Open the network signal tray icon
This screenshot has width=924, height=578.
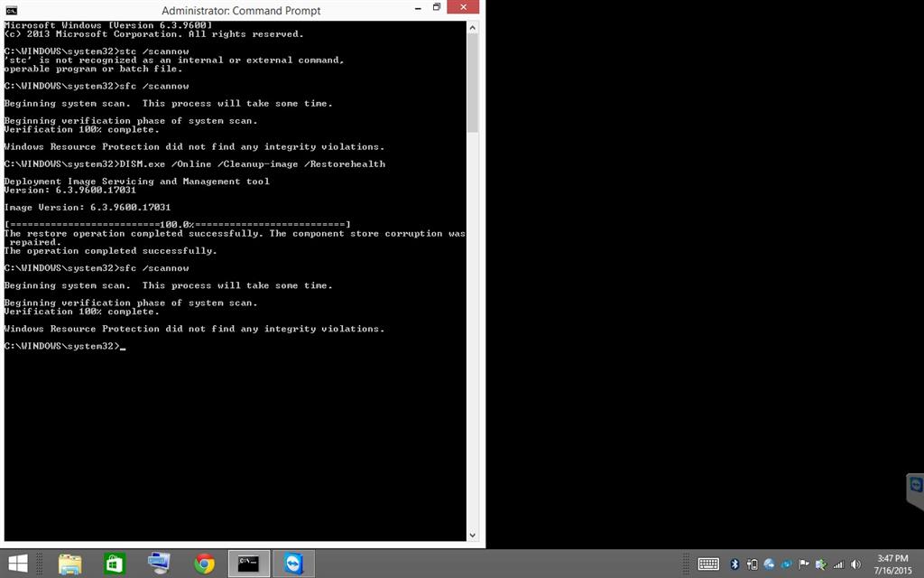click(838, 564)
